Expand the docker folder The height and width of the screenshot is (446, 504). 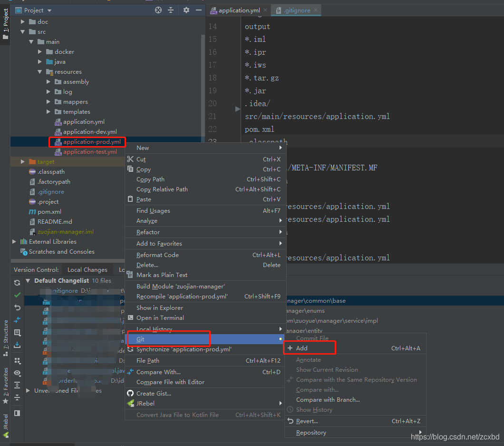pos(40,51)
